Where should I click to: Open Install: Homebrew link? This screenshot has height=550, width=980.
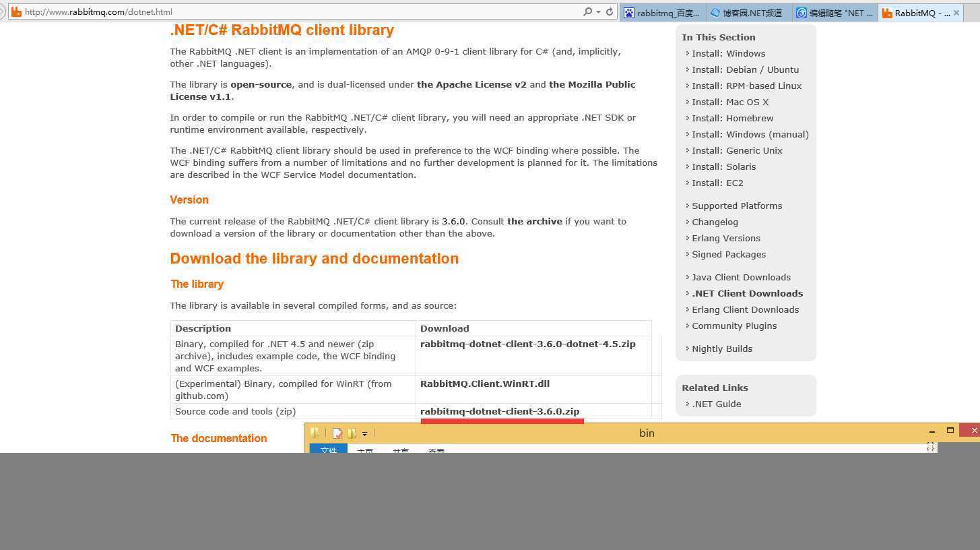coord(732,118)
